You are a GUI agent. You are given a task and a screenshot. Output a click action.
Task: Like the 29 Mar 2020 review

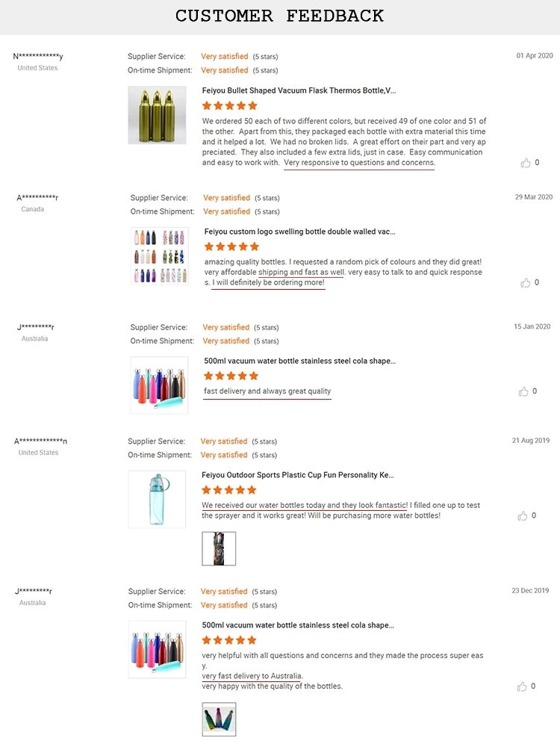pyautogui.click(x=526, y=282)
